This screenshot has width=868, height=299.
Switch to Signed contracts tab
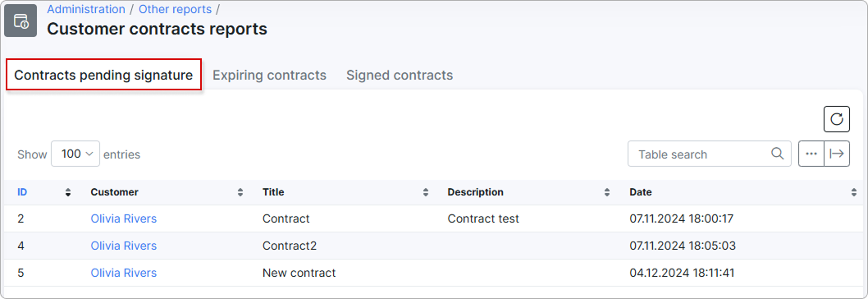pyautogui.click(x=400, y=75)
